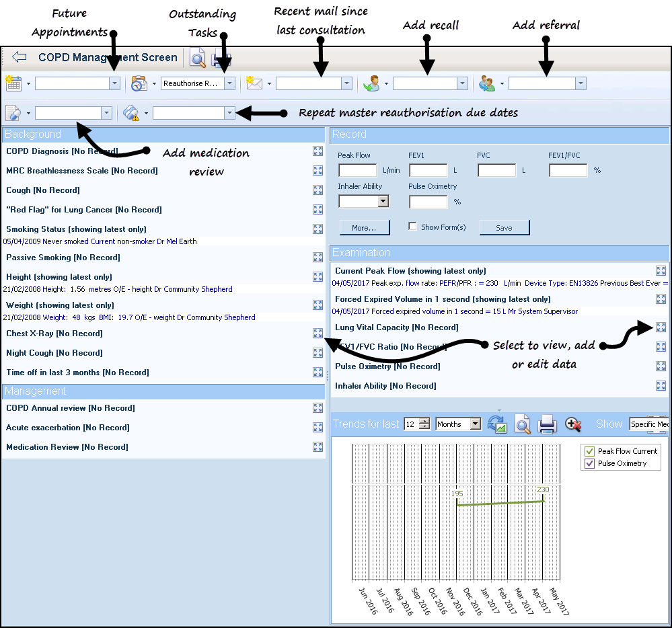Click the back arrow beside COPD Management Screen
Viewport: 672px width, 628px height.
point(19,58)
